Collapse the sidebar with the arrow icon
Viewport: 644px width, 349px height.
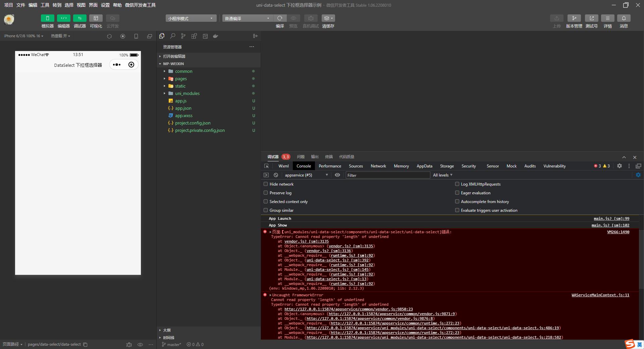point(255,36)
